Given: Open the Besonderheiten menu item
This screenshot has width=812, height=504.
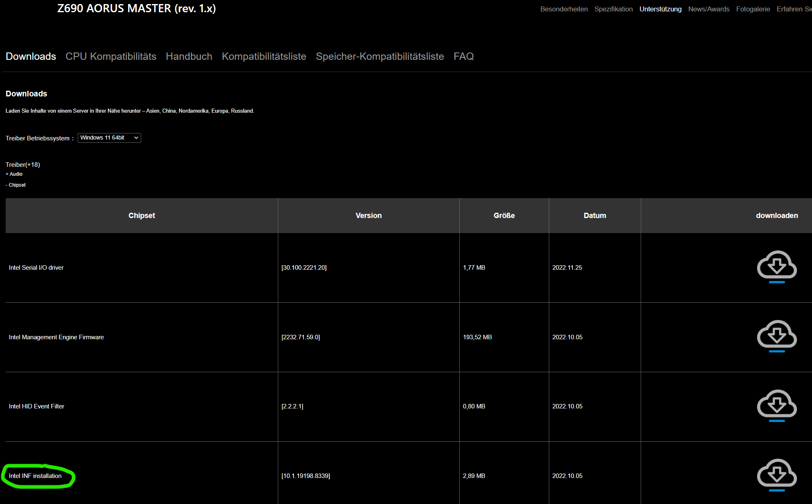Looking at the screenshot, I should [564, 9].
